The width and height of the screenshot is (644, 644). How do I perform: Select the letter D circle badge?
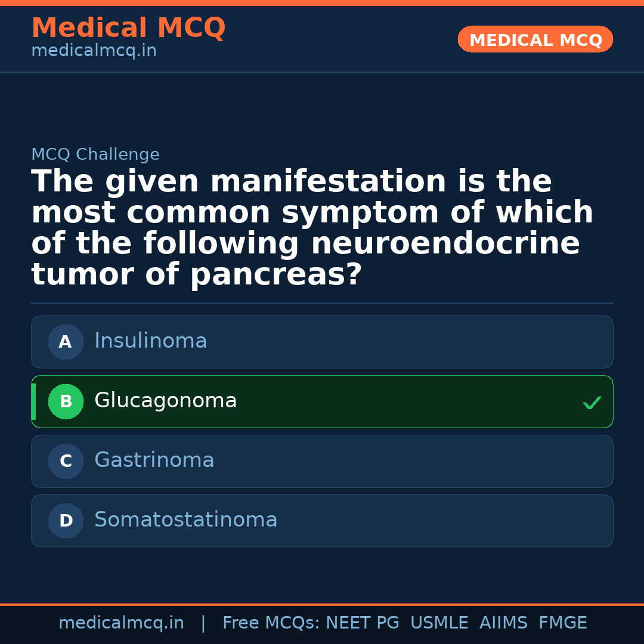tap(66, 521)
